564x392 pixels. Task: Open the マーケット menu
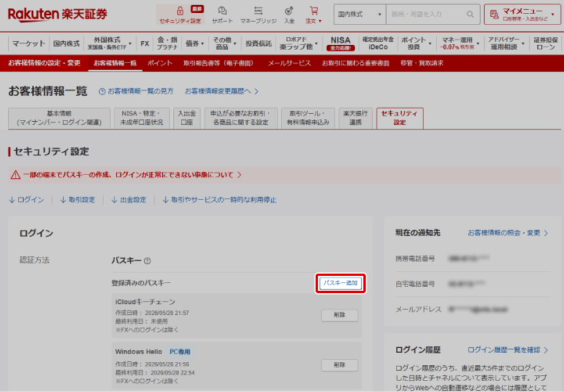tap(29, 43)
